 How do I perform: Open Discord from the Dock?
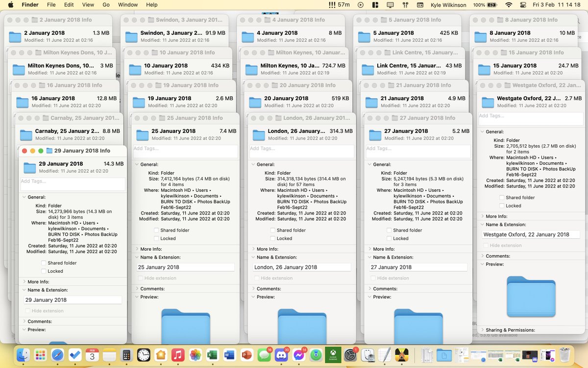(281, 354)
